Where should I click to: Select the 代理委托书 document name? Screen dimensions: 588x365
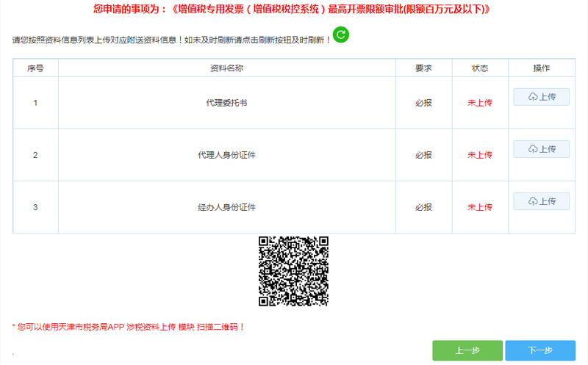pos(226,103)
